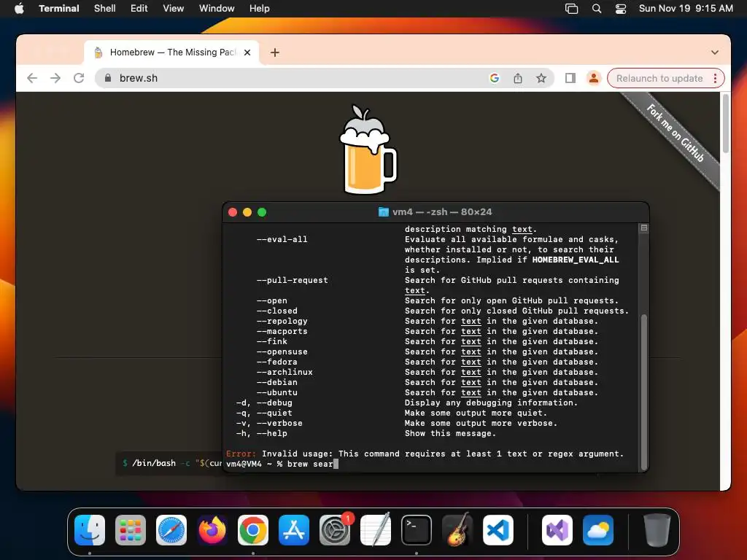The width and height of the screenshot is (747, 560).
Task: Open Safari from the Dock
Action: (x=171, y=530)
